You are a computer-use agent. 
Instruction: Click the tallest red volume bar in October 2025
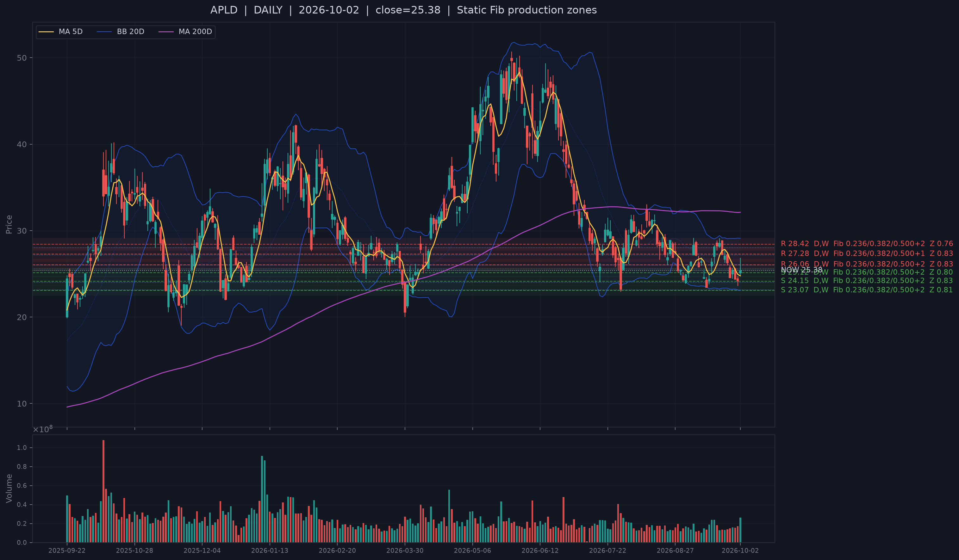pyautogui.click(x=103, y=491)
